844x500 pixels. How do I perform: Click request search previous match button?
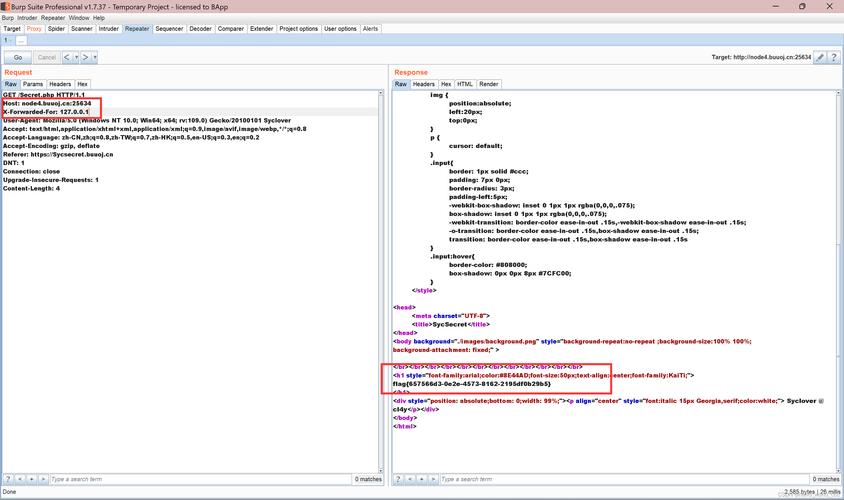(x=20, y=479)
